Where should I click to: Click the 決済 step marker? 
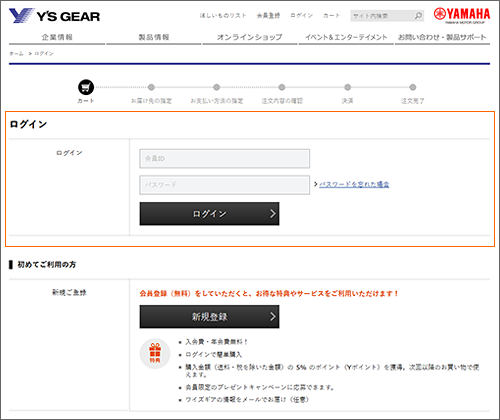click(x=347, y=87)
